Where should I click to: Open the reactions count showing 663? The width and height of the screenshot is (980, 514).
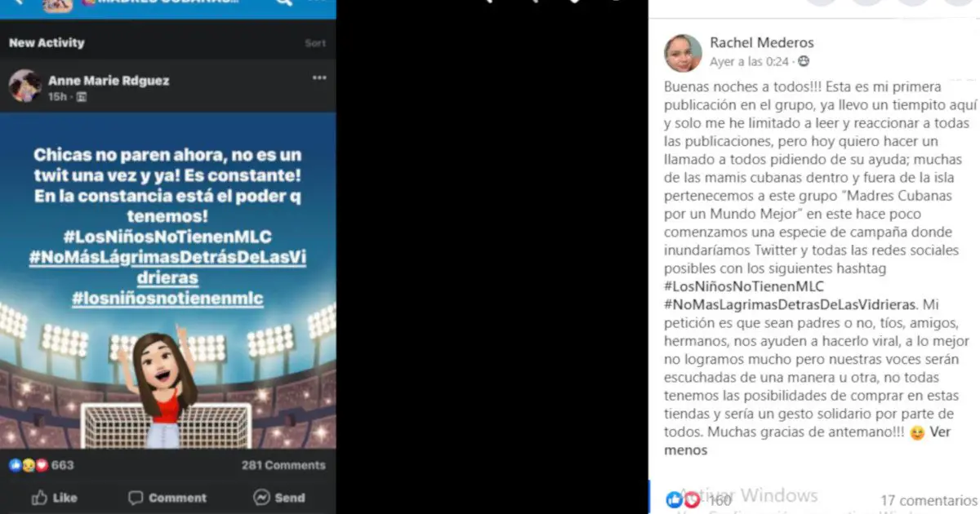click(x=41, y=465)
